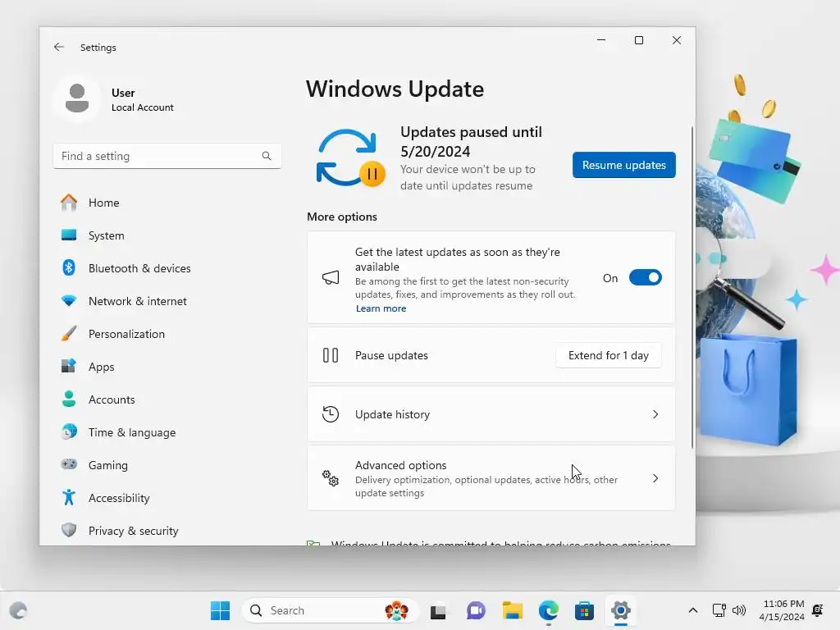The image size is (840, 630).
Task: Click the taskbar Search box
Action: point(330,610)
